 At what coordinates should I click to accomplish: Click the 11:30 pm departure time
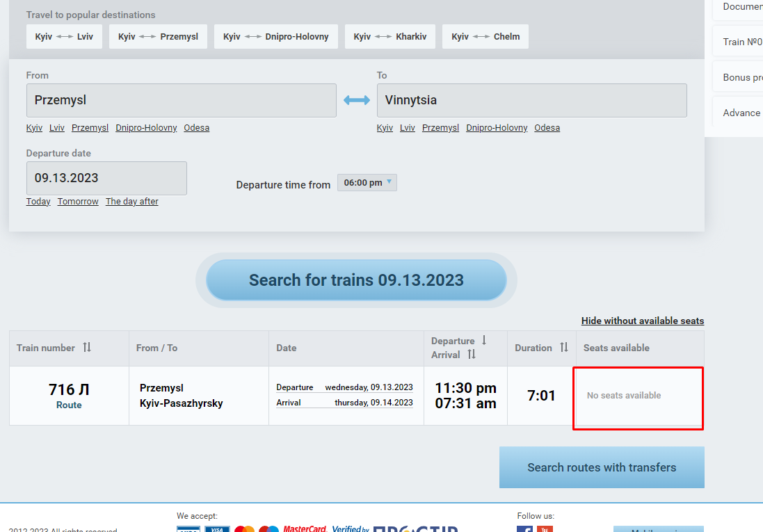466,388
